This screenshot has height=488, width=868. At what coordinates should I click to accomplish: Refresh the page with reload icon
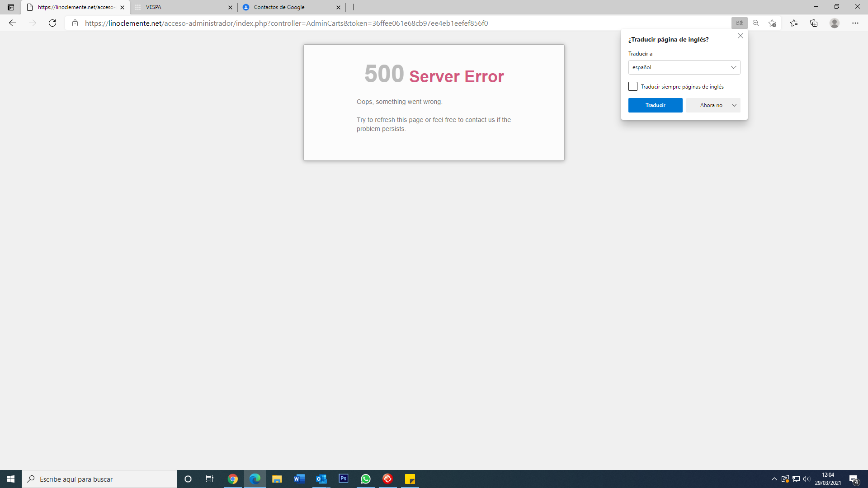pos(52,23)
